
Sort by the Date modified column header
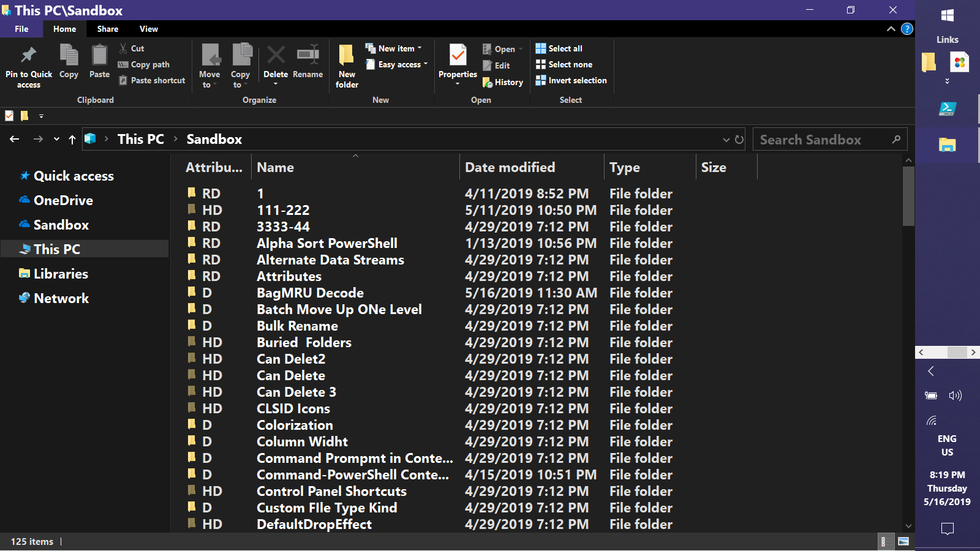click(x=510, y=167)
